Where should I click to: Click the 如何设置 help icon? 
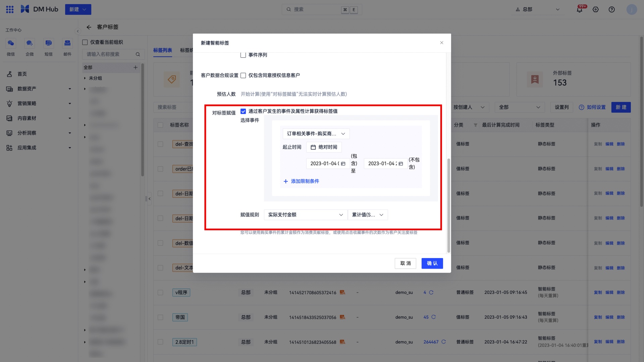[x=582, y=107]
